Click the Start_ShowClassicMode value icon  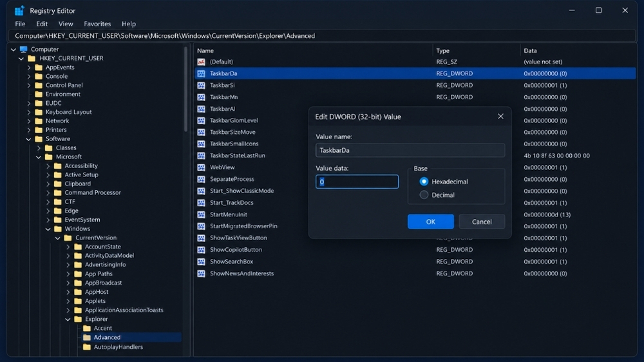tap(201, 191)
